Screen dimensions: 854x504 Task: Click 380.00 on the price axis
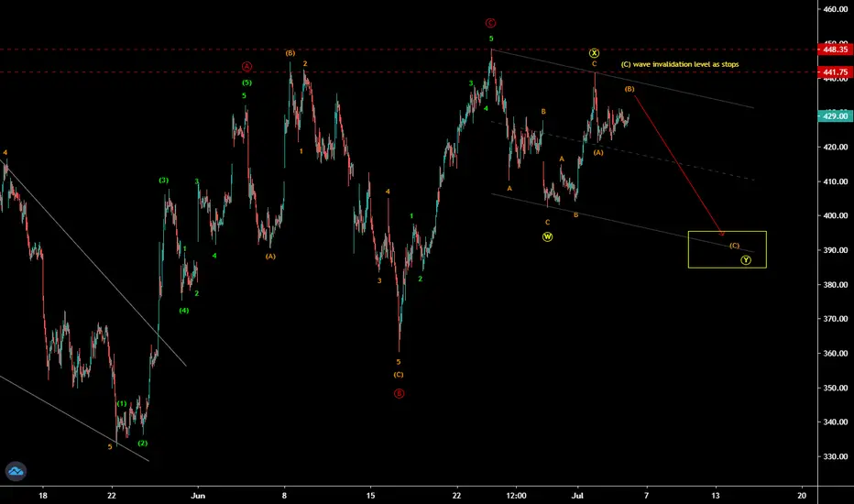[836, 284]
